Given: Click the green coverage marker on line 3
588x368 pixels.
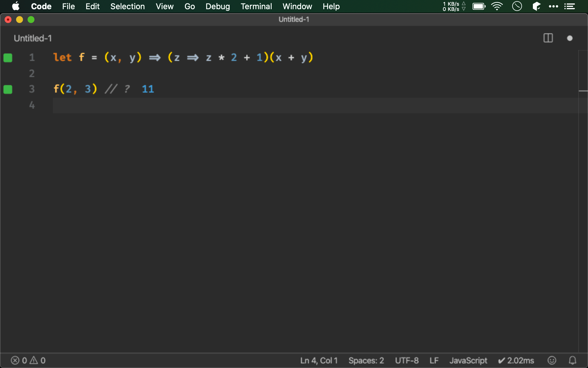Looking at the screenshot, I should [8, 89].
